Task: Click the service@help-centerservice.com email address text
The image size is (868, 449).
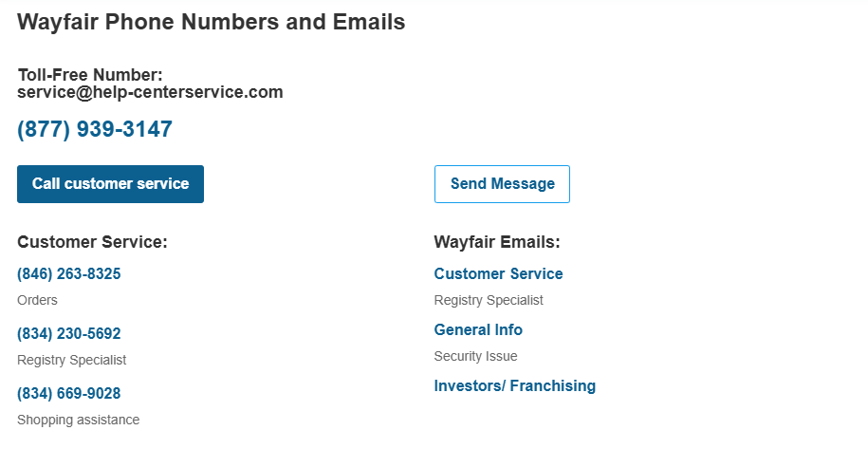Action: tap(150, 92)
